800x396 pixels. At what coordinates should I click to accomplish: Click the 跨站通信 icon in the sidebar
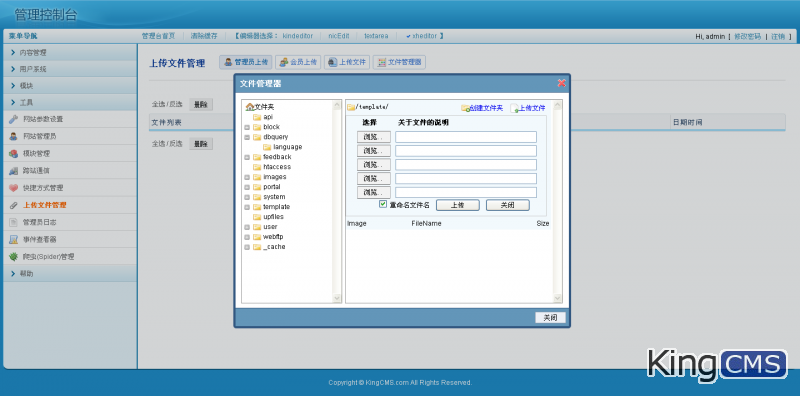click(x=14, y=170)
